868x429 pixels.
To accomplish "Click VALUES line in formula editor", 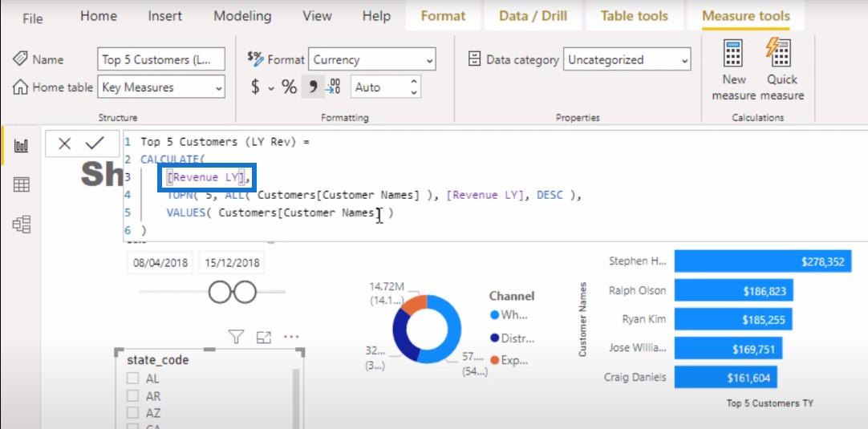I will pyautogui.click(x=279, y=212).
